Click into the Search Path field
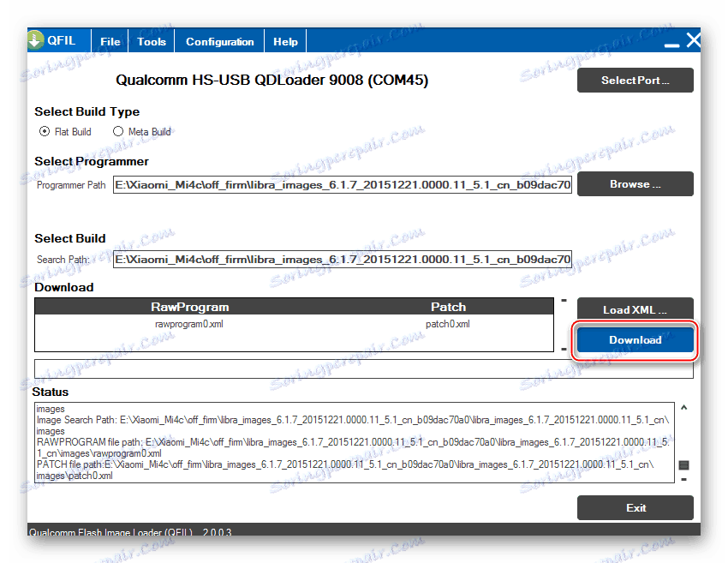 tap(343, 259)
